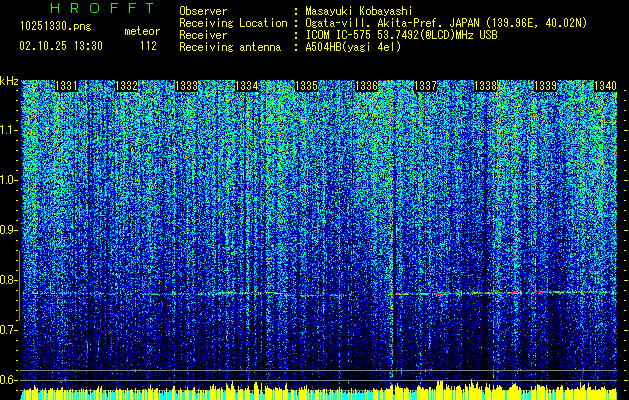Click the 1.1 kHz axis label

(x=8, y=130)
